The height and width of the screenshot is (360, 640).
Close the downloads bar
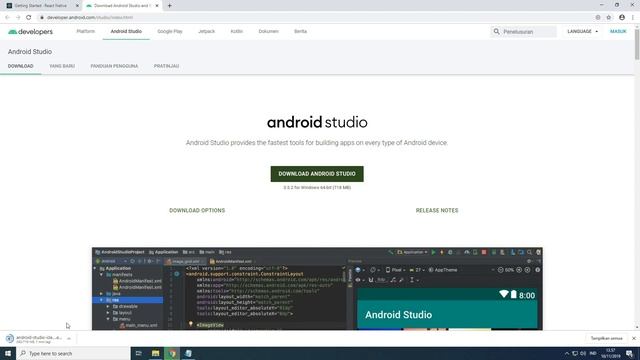[633, 338]
